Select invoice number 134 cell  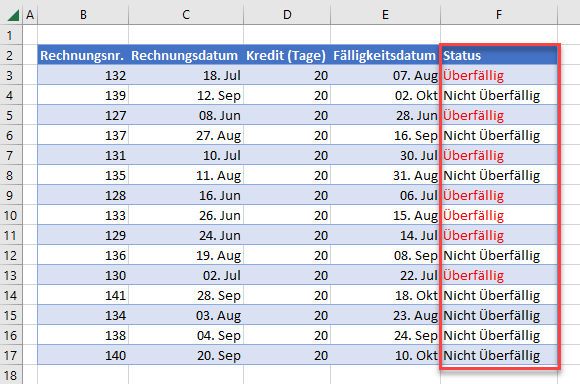point(83,315)
